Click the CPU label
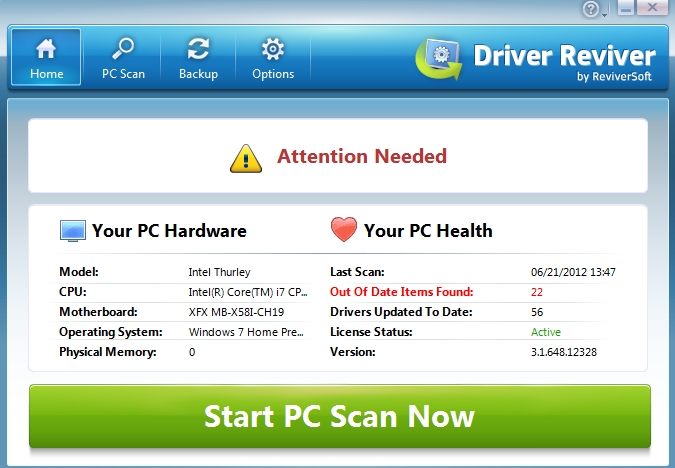This screenshot has height=468, width=675. click(73, 292)
